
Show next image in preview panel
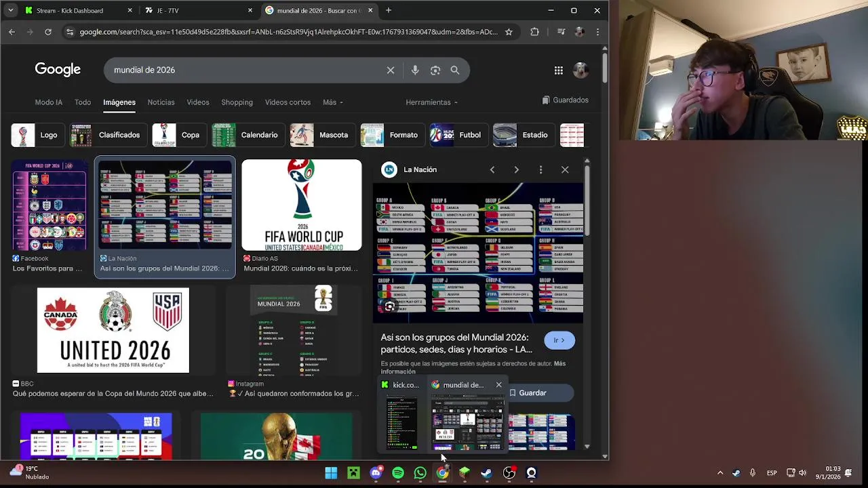(x=516, y=169)
